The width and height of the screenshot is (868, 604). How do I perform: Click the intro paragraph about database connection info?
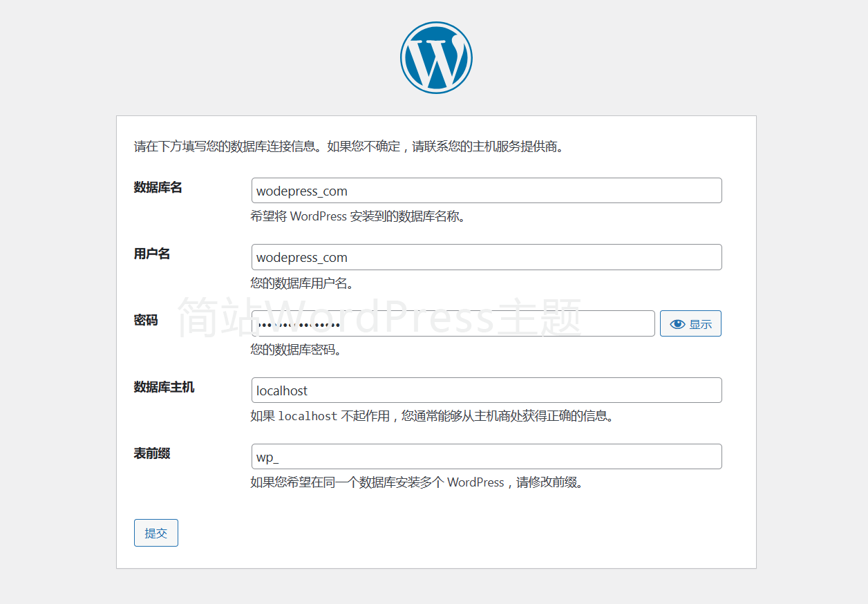pyautogui.click(x=348, y=147)
